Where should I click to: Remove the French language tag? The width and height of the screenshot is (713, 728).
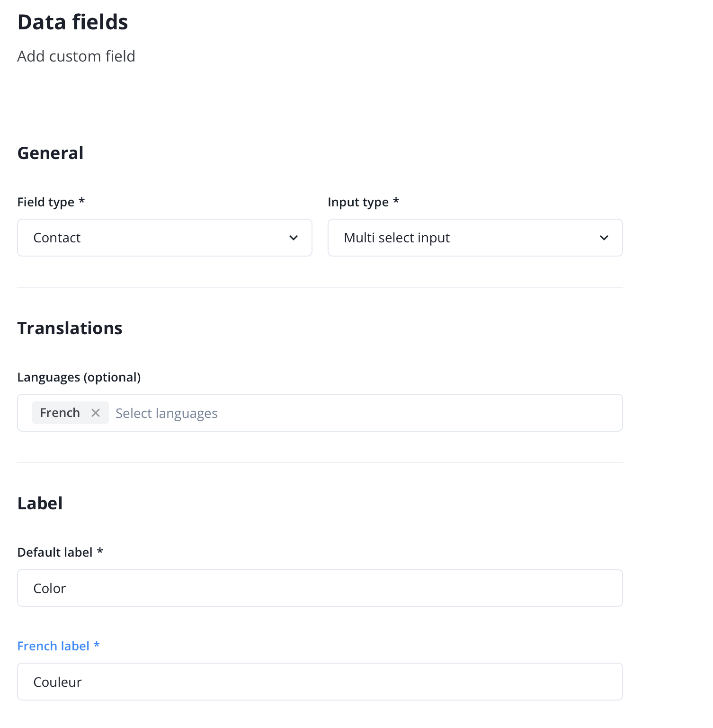(96, 413)
